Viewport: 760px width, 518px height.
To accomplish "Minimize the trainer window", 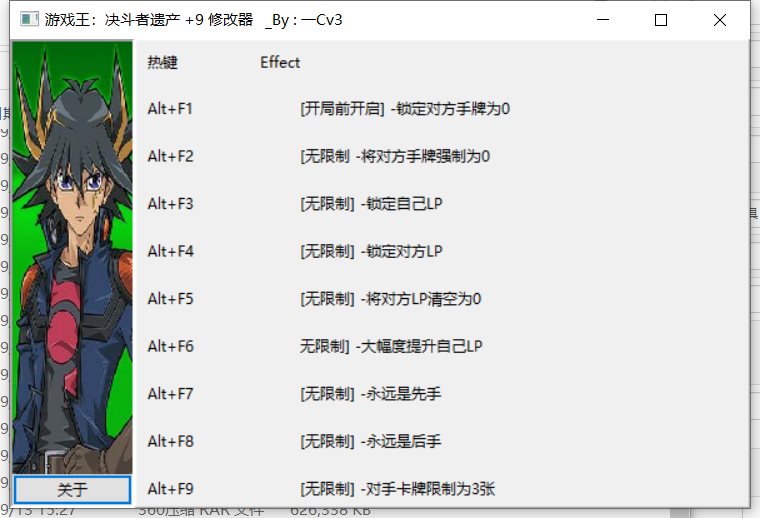I will [x=603, y=20].
